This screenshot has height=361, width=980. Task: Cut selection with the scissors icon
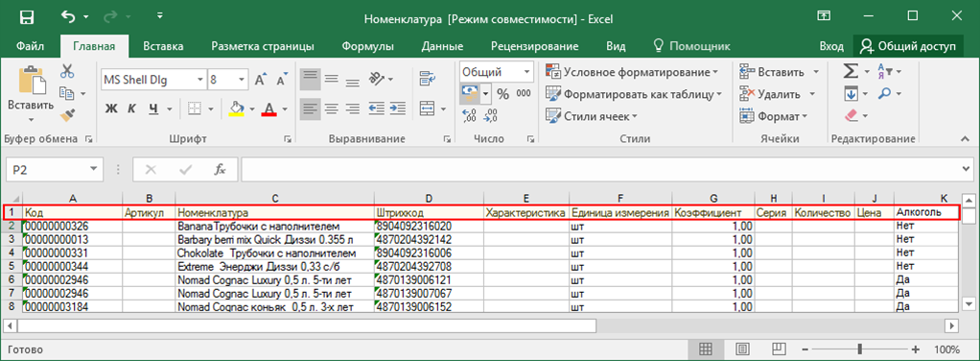coord(67,71)
